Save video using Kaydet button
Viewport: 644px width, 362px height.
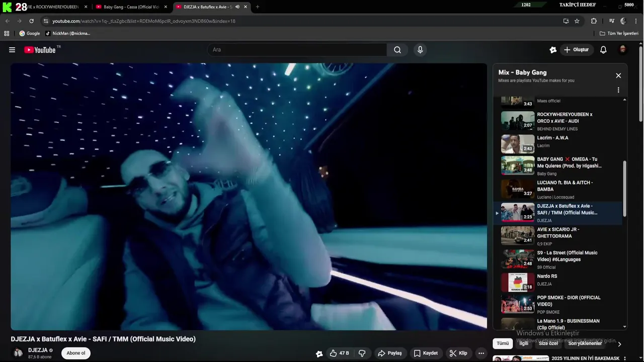pos(426,353)
